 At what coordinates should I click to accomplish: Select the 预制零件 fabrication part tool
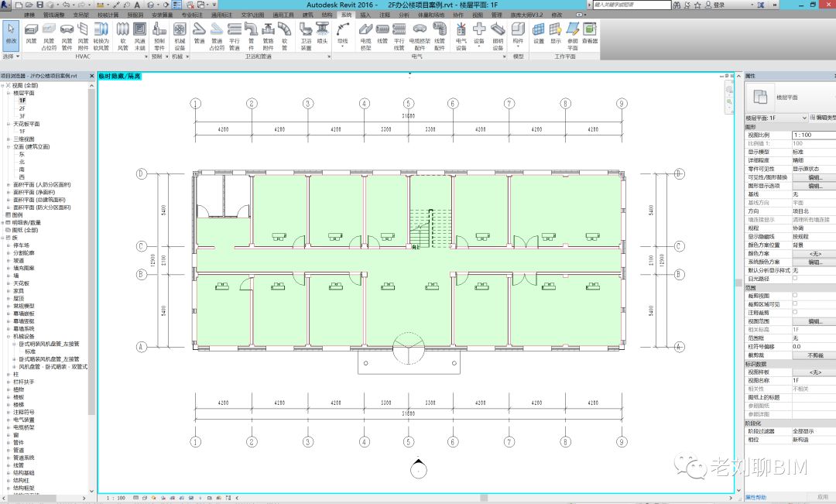coord(159,36)
